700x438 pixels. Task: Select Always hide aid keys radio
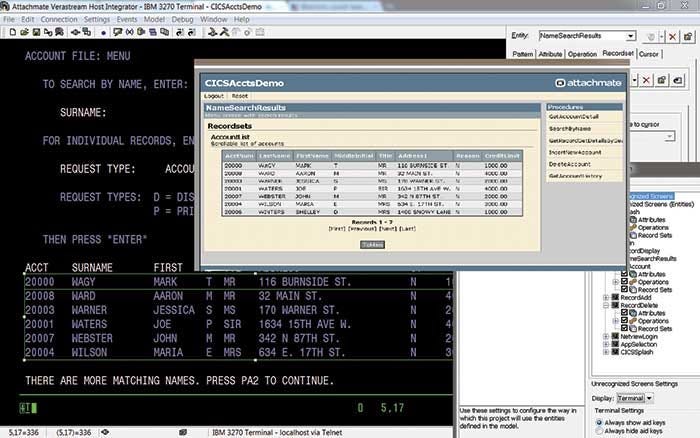point(599,431)
